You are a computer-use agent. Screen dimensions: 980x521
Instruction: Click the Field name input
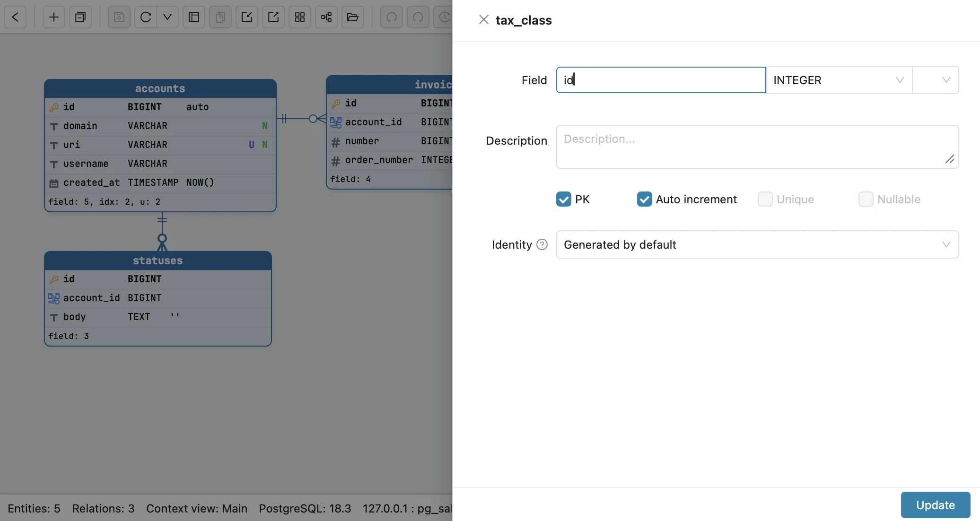point(661,80)
